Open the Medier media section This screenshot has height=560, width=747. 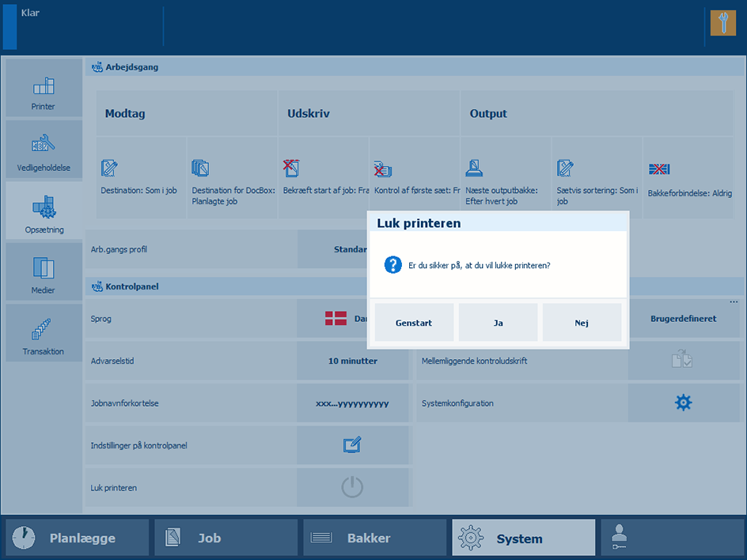pyautogui.click(x=44, y=272)
